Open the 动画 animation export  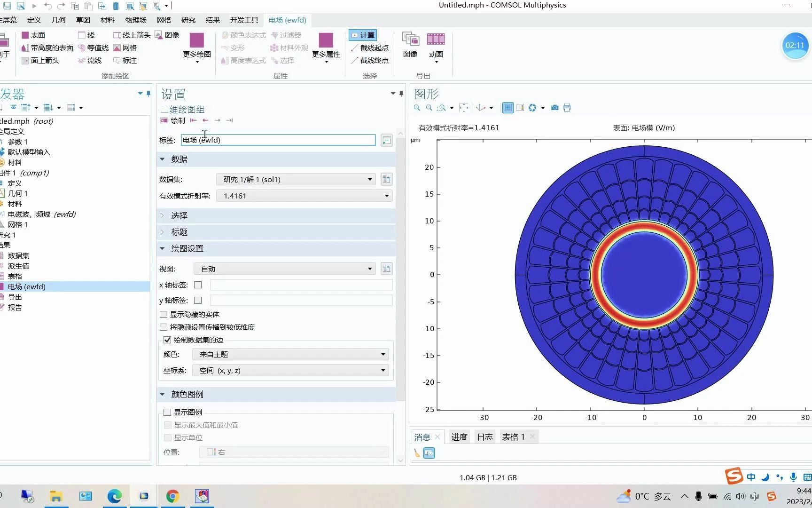(x=436, y=48)
